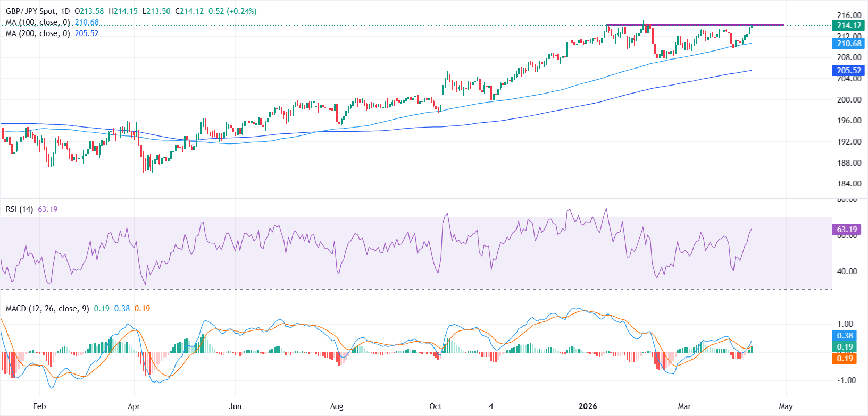Click the green 214.12 current price tag
868x416 pixels.
[848, 26]
